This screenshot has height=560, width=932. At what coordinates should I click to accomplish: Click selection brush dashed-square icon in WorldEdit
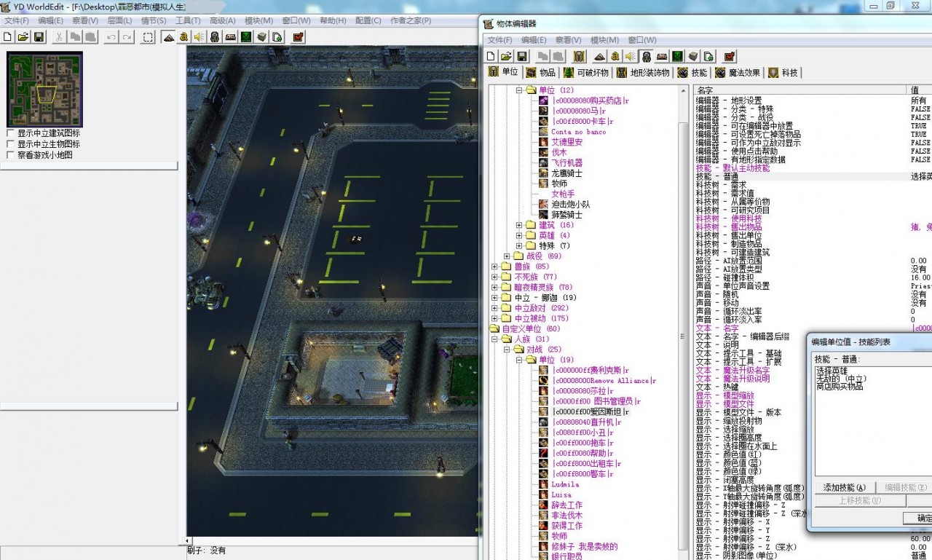(148, 36)
